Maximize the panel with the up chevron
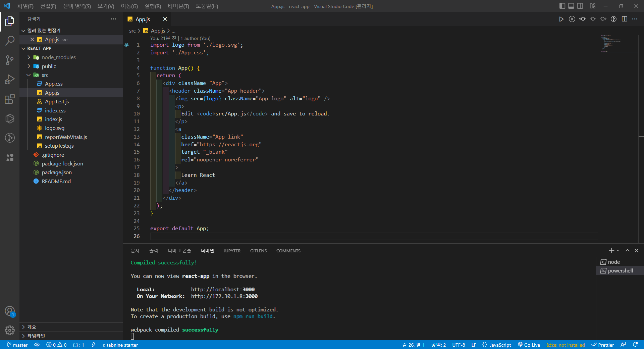Screen dimensions: 644x349 pos(628,251)
